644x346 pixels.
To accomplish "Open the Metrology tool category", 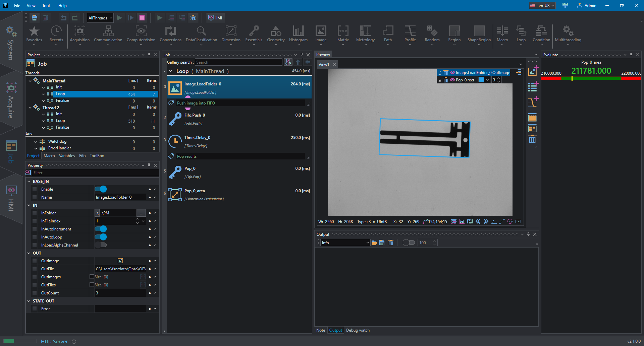I will [x=365, y=34].
